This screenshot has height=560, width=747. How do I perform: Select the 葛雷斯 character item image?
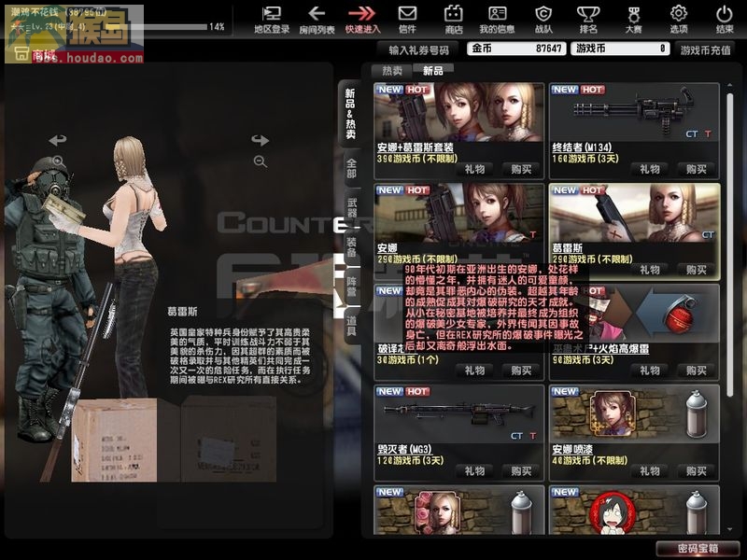pos(634,213)
